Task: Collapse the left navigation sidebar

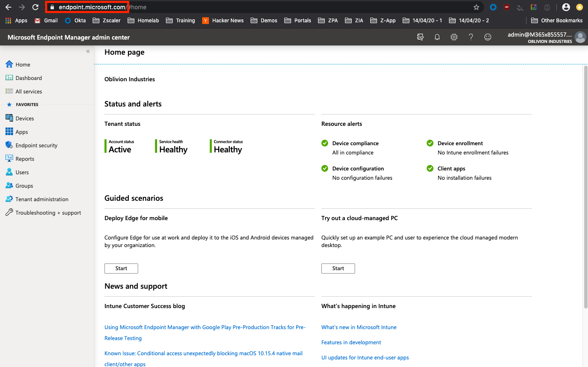Action: point(88,51)
